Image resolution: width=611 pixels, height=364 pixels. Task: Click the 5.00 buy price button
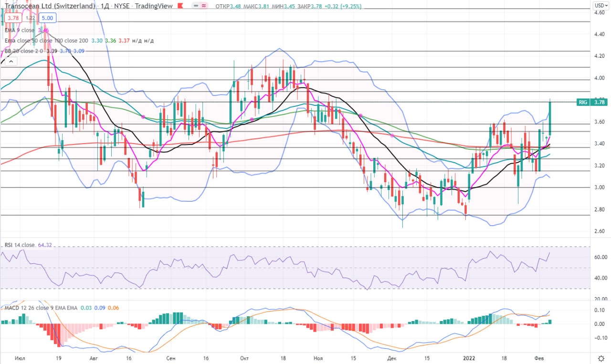(x=48, y=18)
